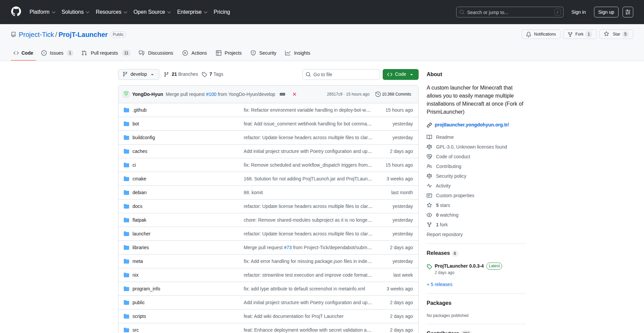Click the Tags tag icon
This screenshot has width=644, height=333.
204,74
